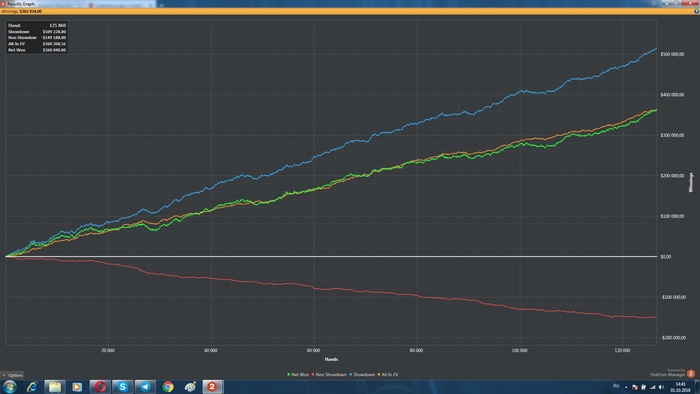
Task: Open the Action Center flag icon
Action: [x=635, y=387]
